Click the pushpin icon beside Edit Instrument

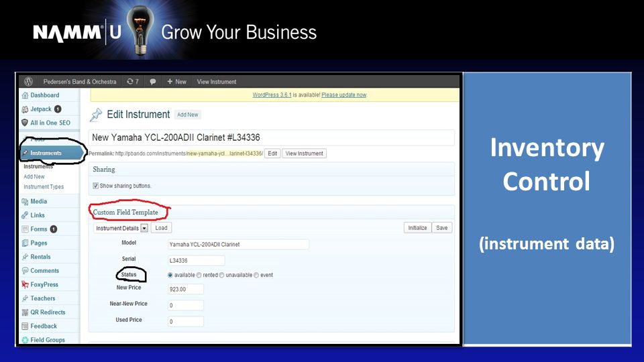[96, 115]
